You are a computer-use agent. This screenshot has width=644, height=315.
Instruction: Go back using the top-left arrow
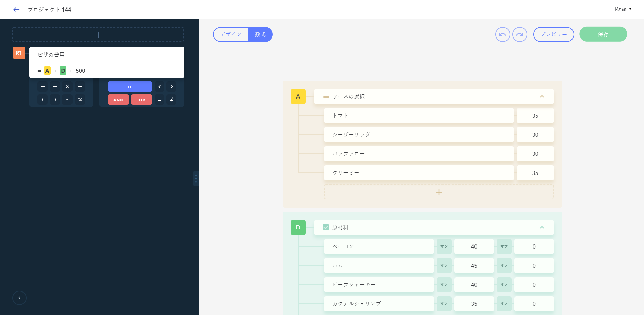(16, 10)
